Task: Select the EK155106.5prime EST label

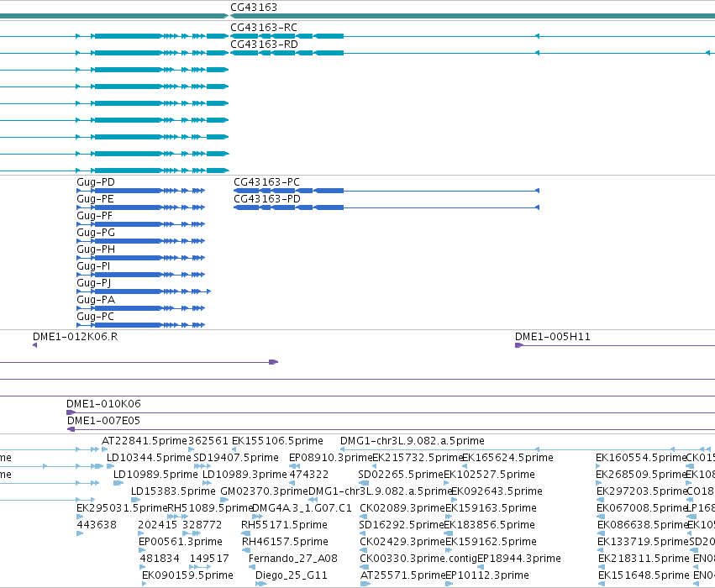Action: 277,441
